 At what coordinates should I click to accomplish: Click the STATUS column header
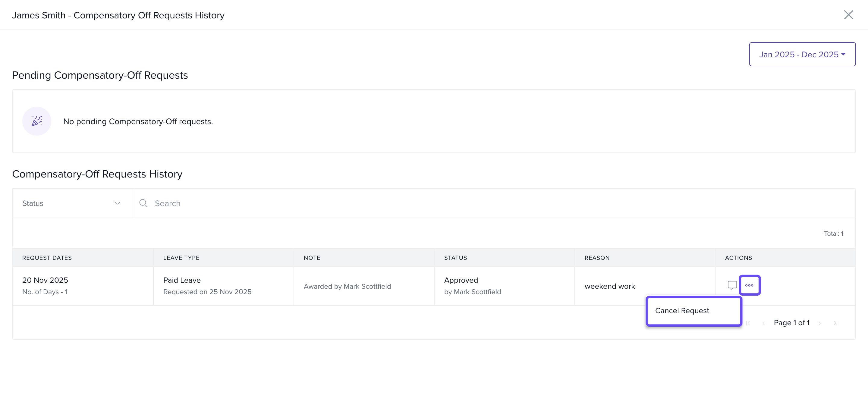(x=455, y=258)
